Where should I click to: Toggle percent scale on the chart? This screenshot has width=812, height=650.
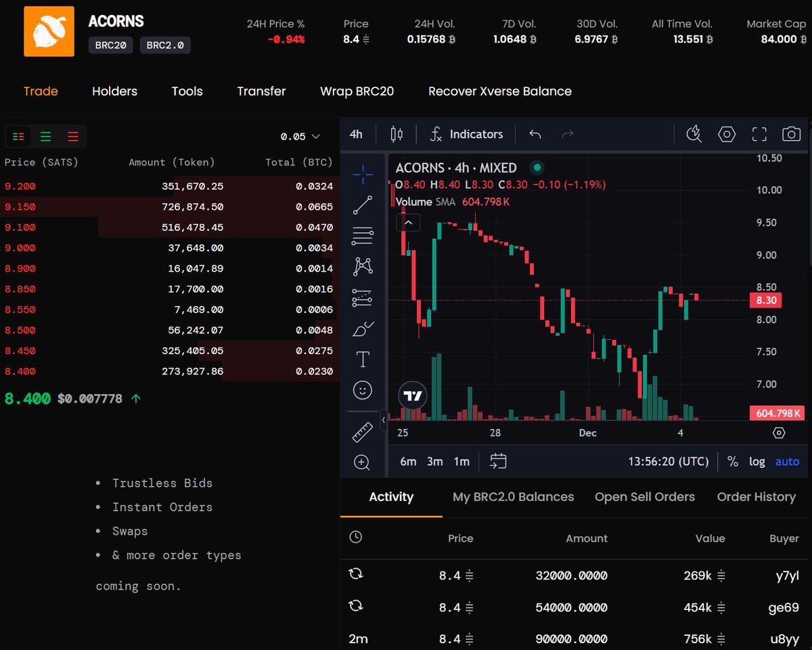[x=733, y=462]
